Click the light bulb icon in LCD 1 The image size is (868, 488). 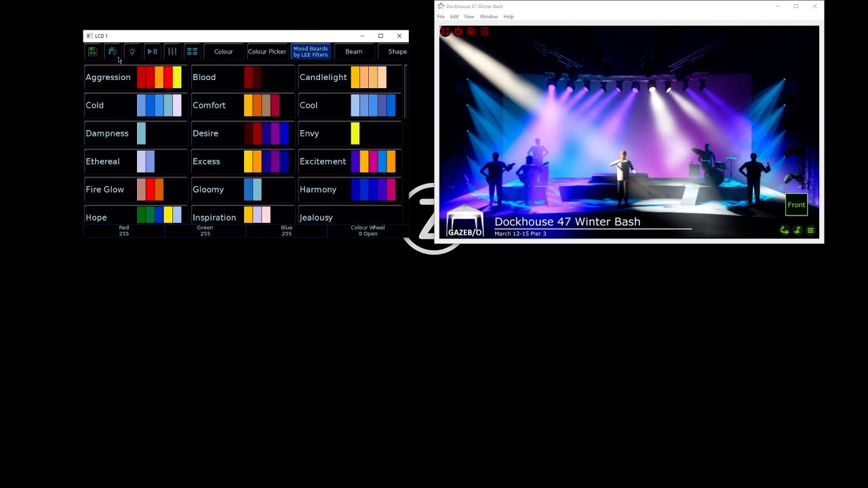pyautogui.click(x=132, y=52)
